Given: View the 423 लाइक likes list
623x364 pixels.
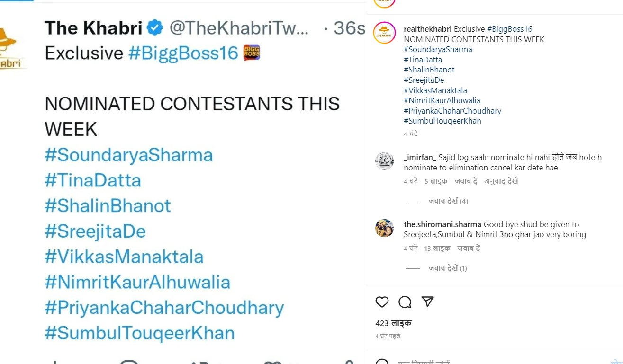Looking at the screenshot, I should click(393, 323).
